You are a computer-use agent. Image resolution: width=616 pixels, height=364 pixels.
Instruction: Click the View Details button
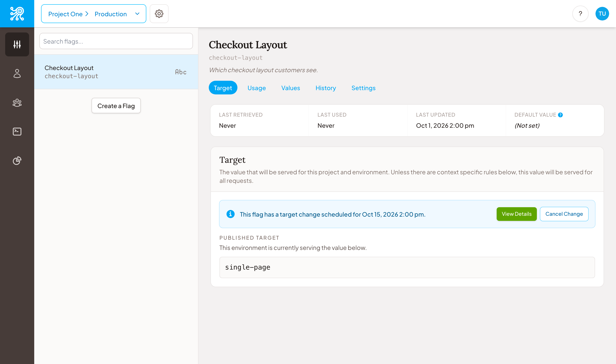pyautogui.click(x=516, y=214)
